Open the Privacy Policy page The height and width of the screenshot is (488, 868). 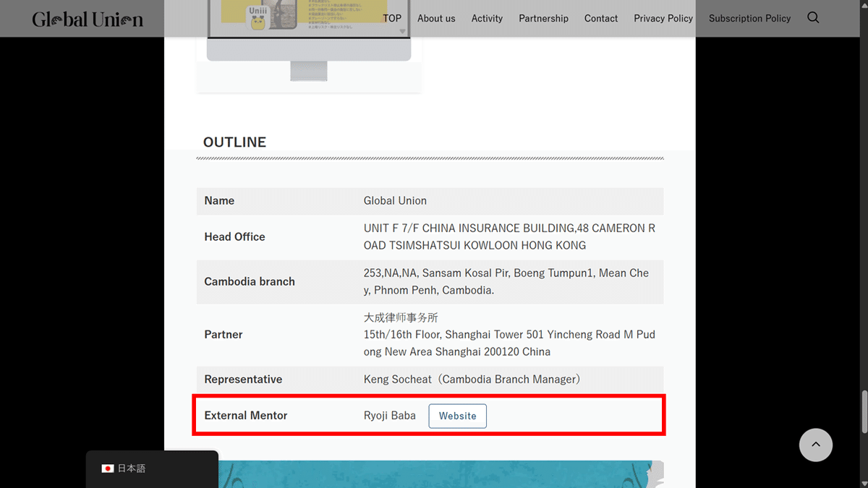663,18
